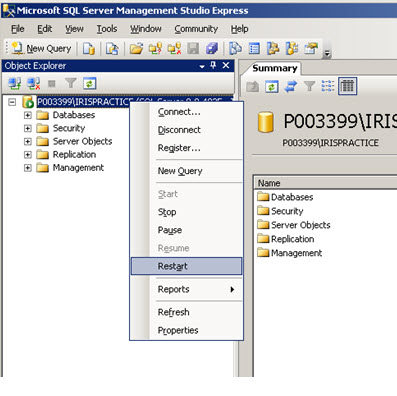Expand the Management tree node
Viewport: 397px width, 396px height.
coord(28,168)
